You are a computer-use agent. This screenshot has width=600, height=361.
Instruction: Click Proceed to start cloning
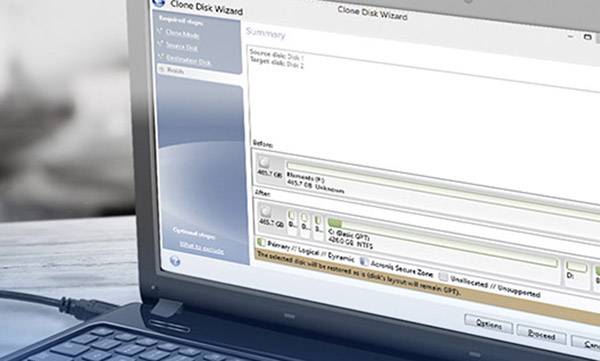541,335
